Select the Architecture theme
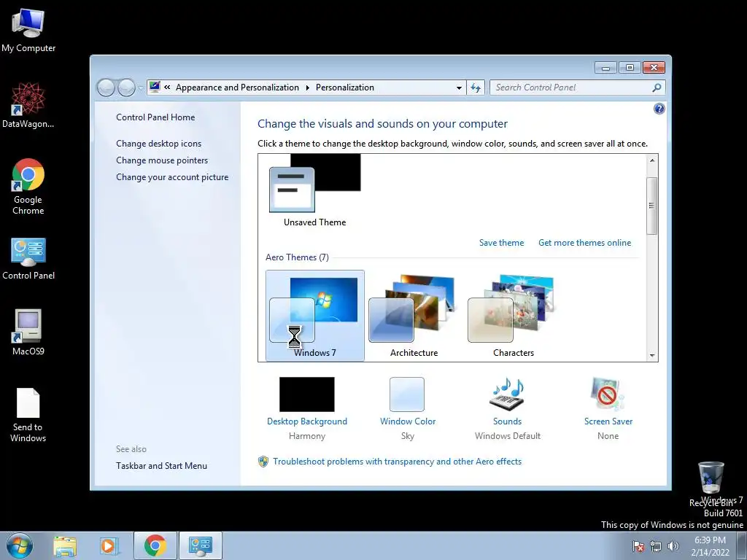747x560 pixels. coord(414,316)
